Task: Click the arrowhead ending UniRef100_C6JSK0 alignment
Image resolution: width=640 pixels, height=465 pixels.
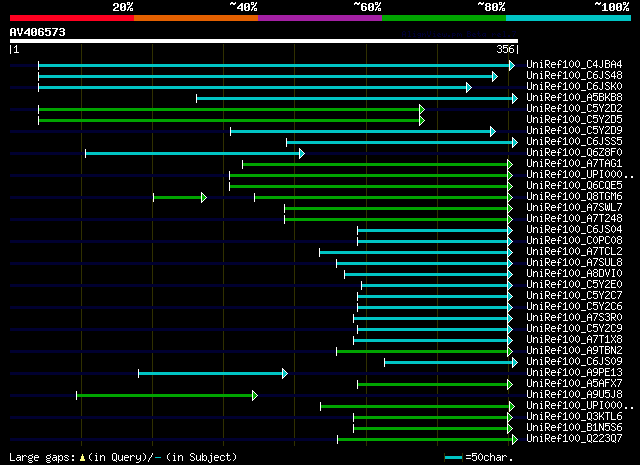Action: tap(469, 87)
